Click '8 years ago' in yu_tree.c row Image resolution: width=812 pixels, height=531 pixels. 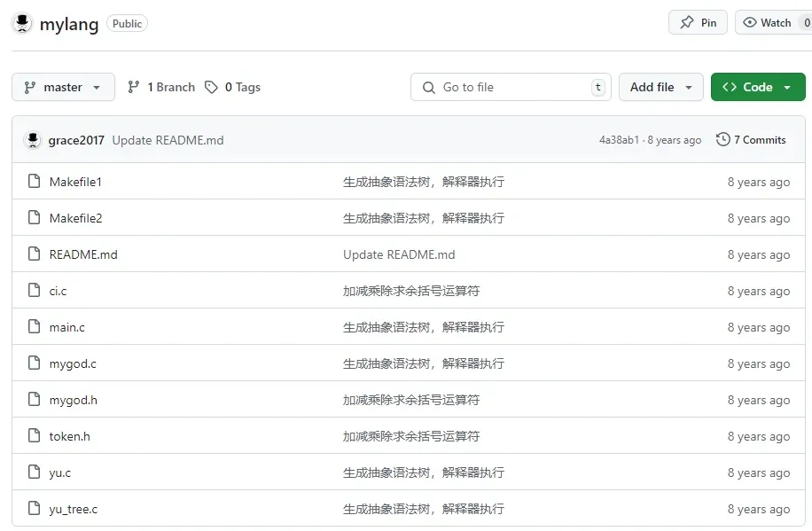pos(759,509)
